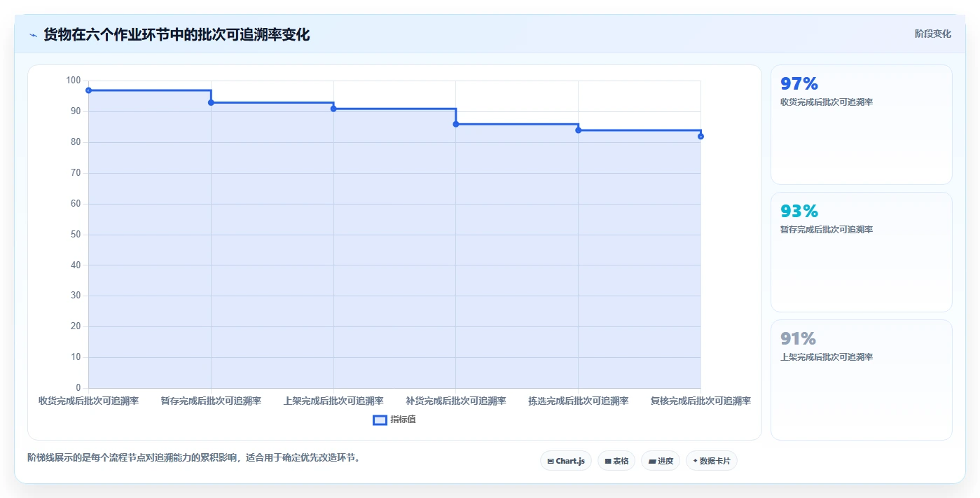Click data point for 收货完成后批次可追溯率
The image size is (980, 498).
coord(88,90)
